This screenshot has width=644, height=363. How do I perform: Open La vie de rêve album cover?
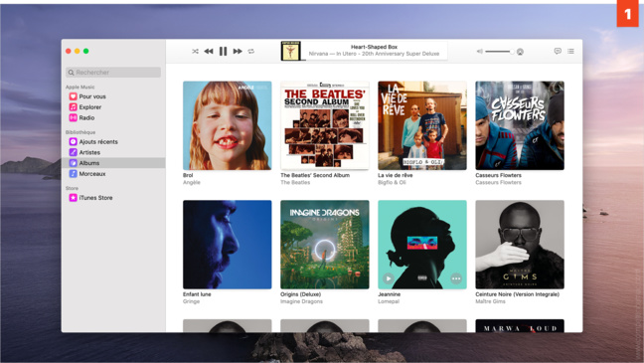(x=422, y=125)
